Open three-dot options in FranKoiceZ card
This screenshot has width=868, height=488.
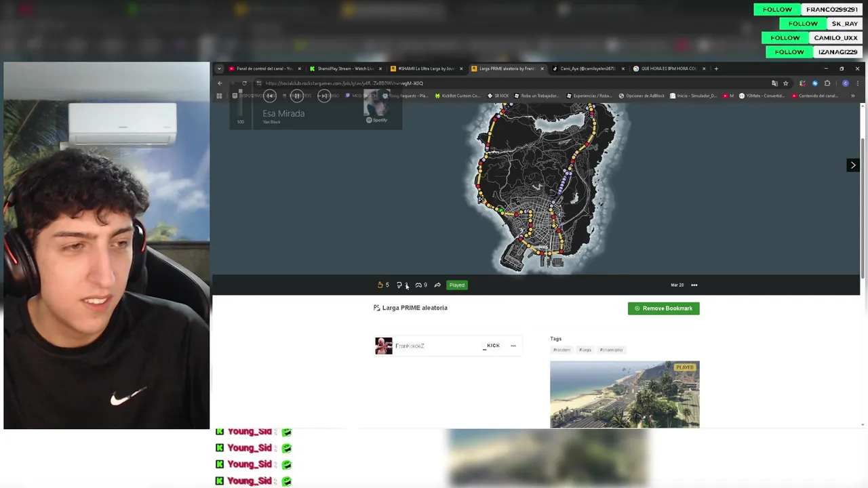513,346
